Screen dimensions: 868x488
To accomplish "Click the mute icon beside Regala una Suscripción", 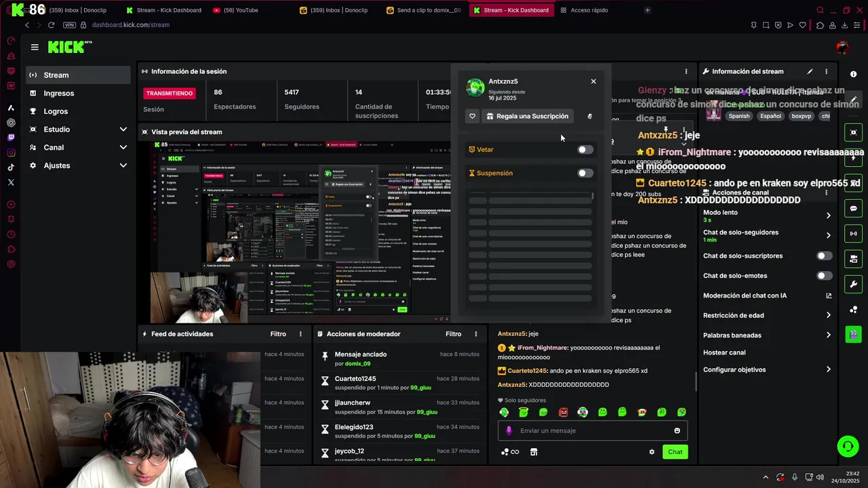I will [589, 116].
